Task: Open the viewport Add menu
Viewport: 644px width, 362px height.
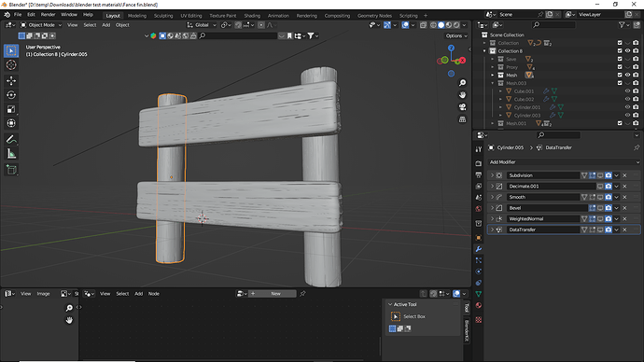Action: 106,25
